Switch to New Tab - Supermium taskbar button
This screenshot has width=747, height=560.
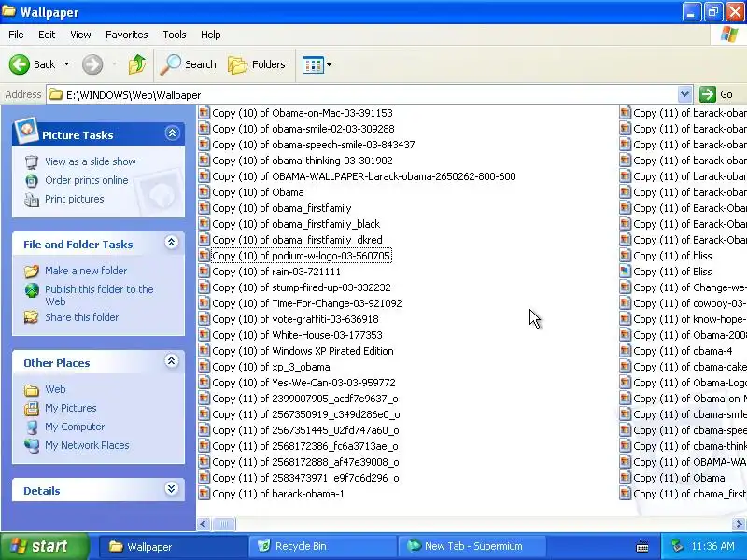[472, 547]
